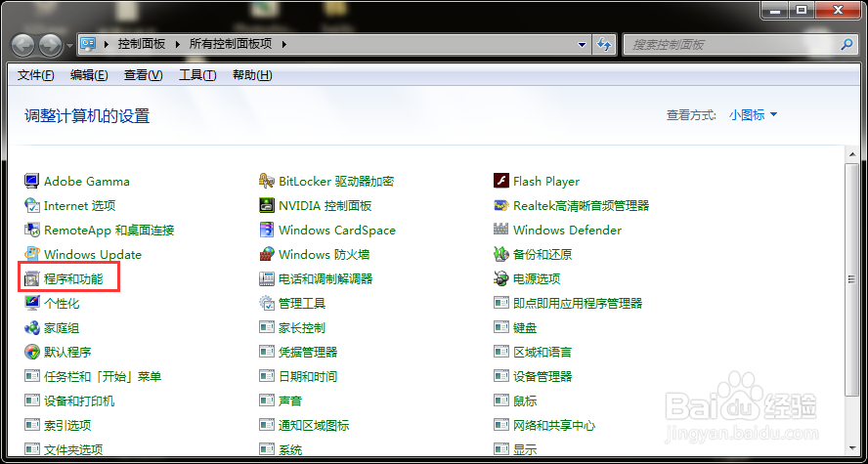Open the 设备和打印机 link
The height and width of the screenshot is (464, 868).
(79, 401)
